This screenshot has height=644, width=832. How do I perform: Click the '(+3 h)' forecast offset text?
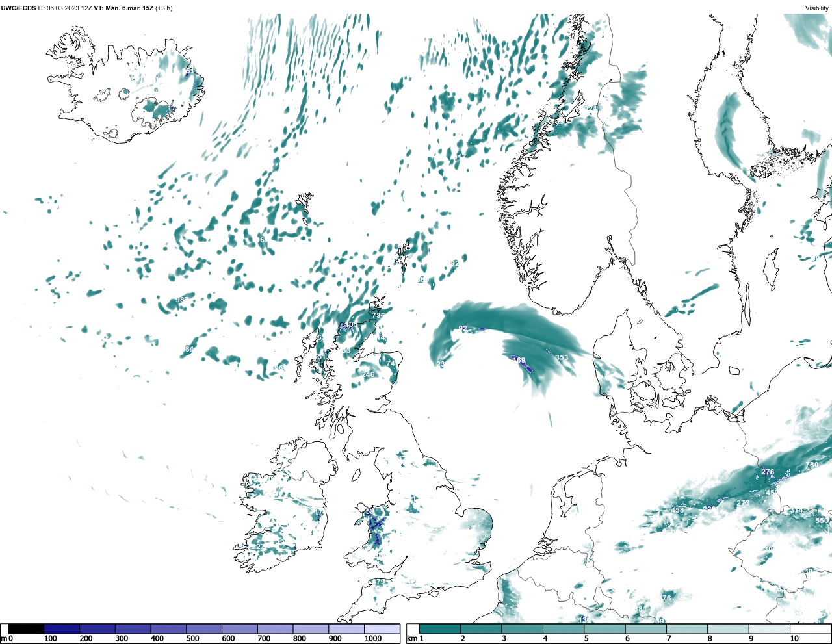[164, 8]
